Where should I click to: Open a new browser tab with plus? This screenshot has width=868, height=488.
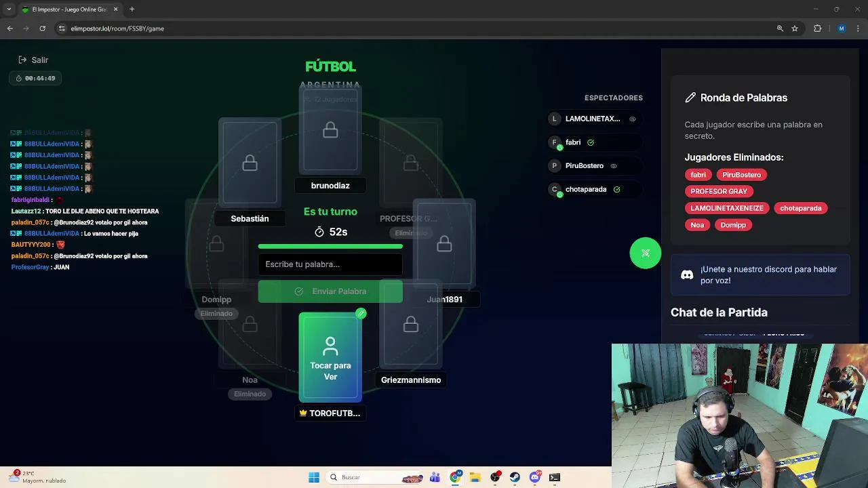(x=132, y=9)
